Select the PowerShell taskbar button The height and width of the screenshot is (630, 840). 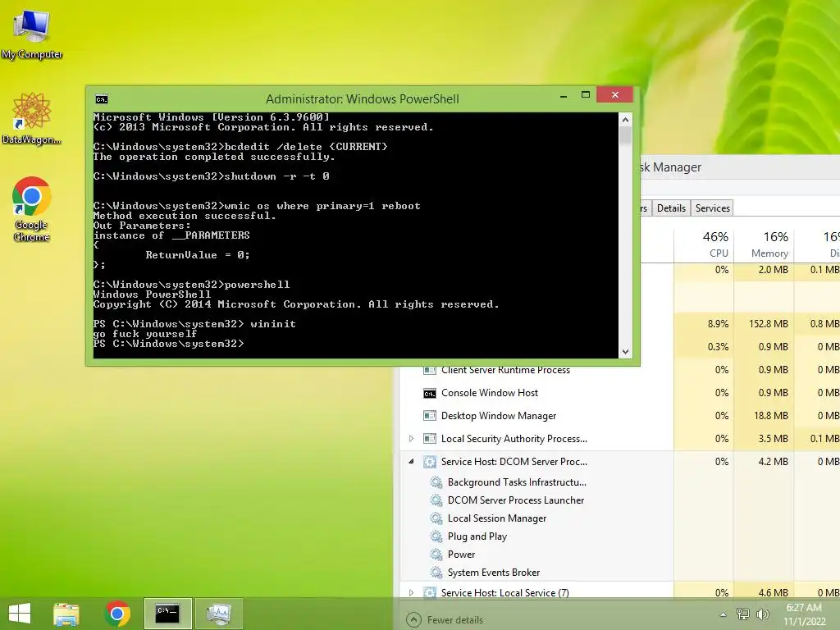(167, 614)
